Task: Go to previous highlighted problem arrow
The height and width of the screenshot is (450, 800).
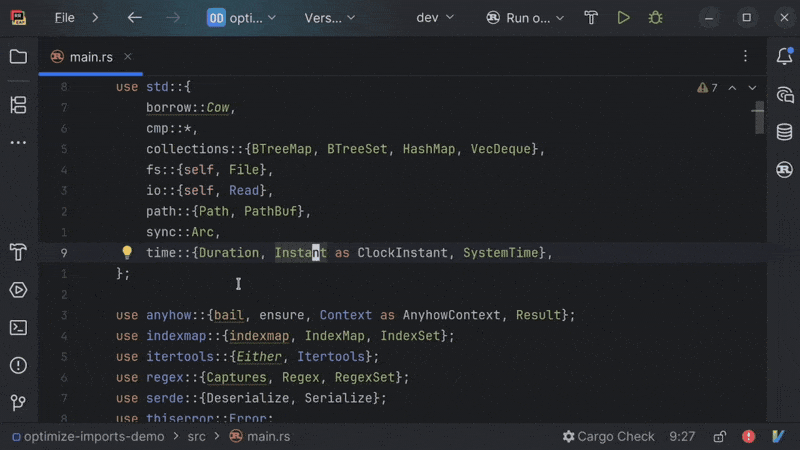Action: point(732,88)
